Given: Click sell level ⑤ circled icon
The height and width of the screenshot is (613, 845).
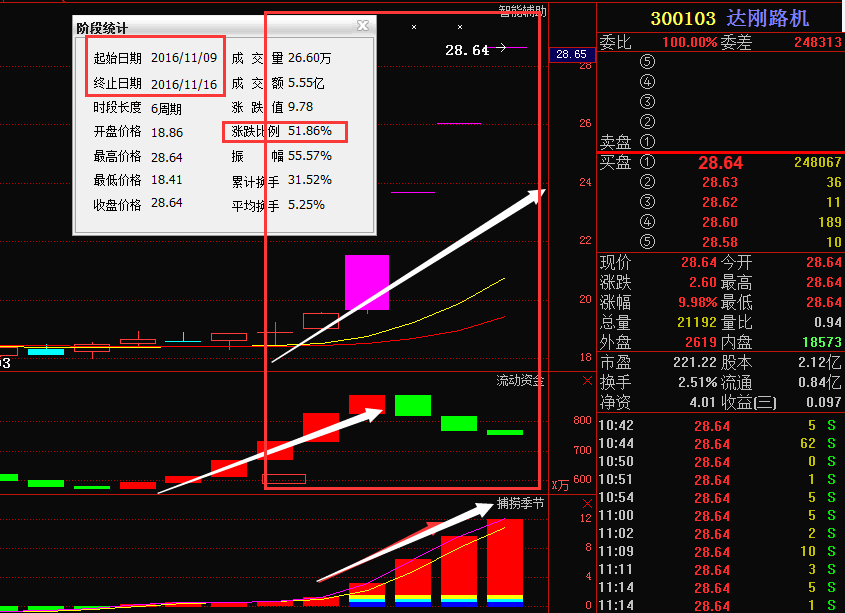Looking at the screenshot, I should coord(647,62).
